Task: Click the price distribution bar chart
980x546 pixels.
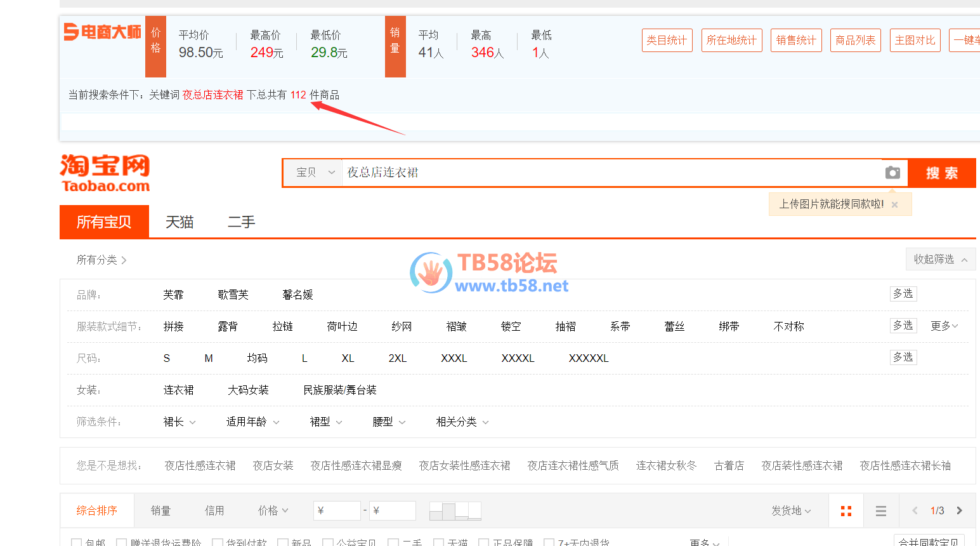Action: coord(455,510)
